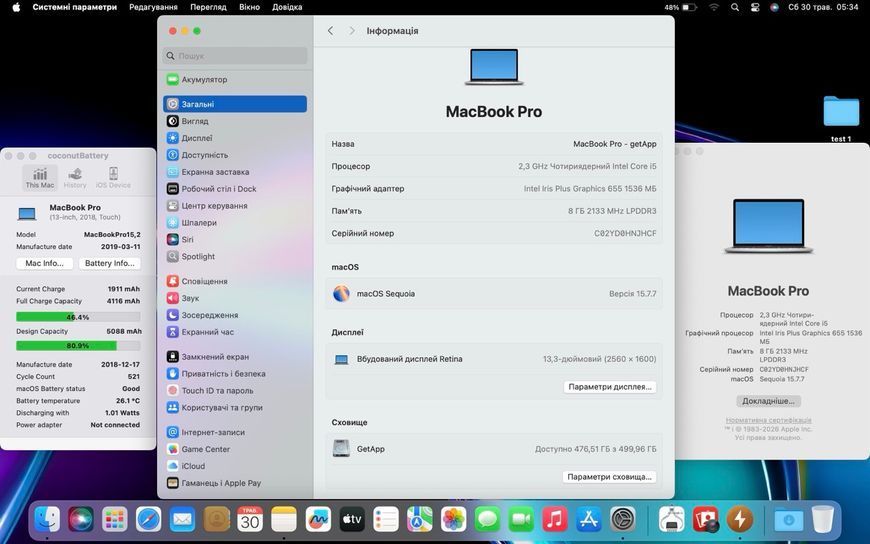Screen dimensions: 870x544
Task: Open Game Center settings
Action: pos(235,449)
